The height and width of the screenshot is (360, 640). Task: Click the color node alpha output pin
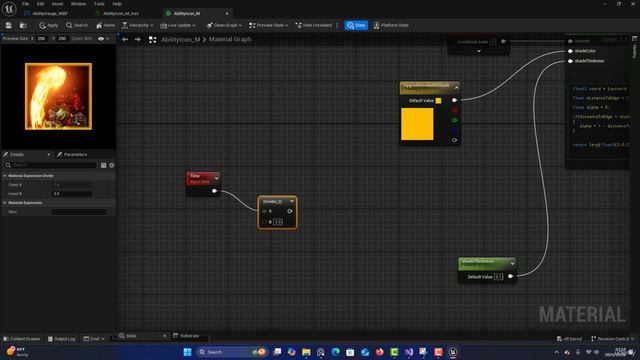454,140
